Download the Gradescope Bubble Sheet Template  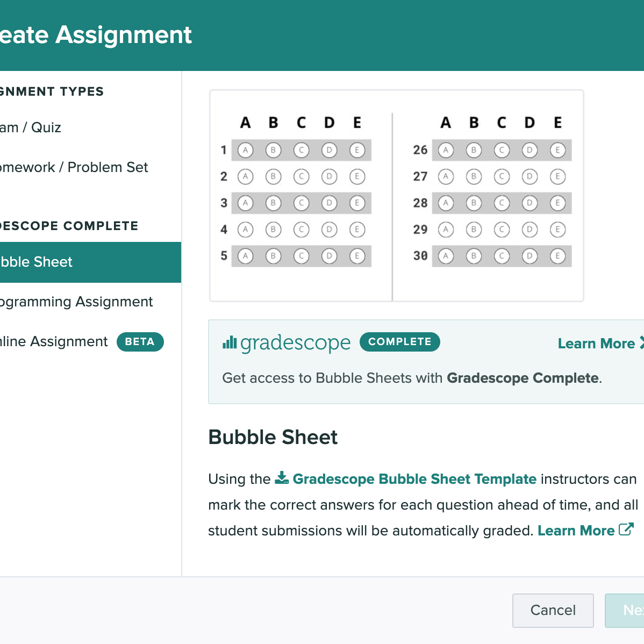point(414,479)
